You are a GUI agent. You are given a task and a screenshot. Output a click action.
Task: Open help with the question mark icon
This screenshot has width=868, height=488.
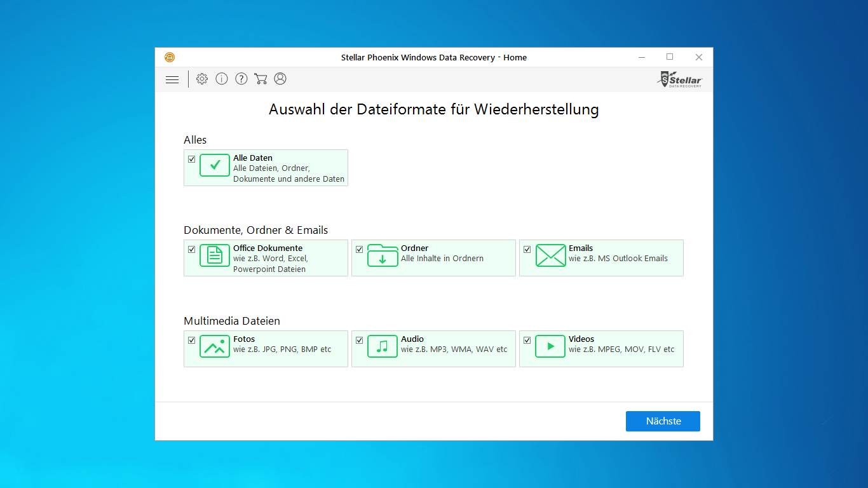241,79
